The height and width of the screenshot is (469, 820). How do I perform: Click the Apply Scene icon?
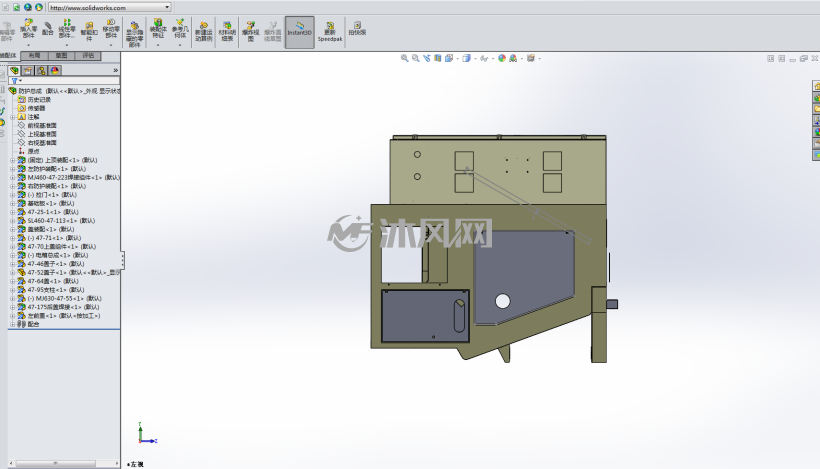513,58
